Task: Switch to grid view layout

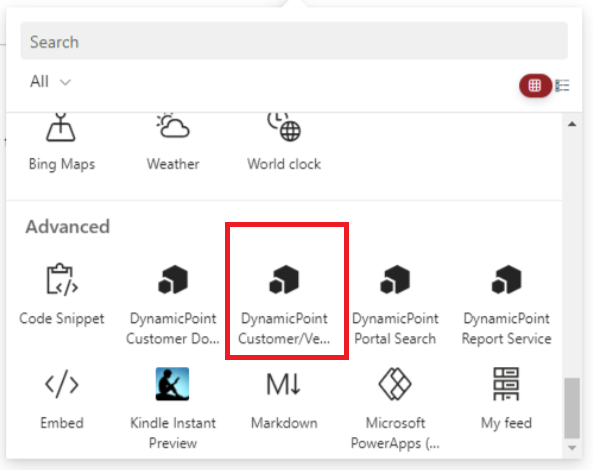Action: [x=535, y=85]
